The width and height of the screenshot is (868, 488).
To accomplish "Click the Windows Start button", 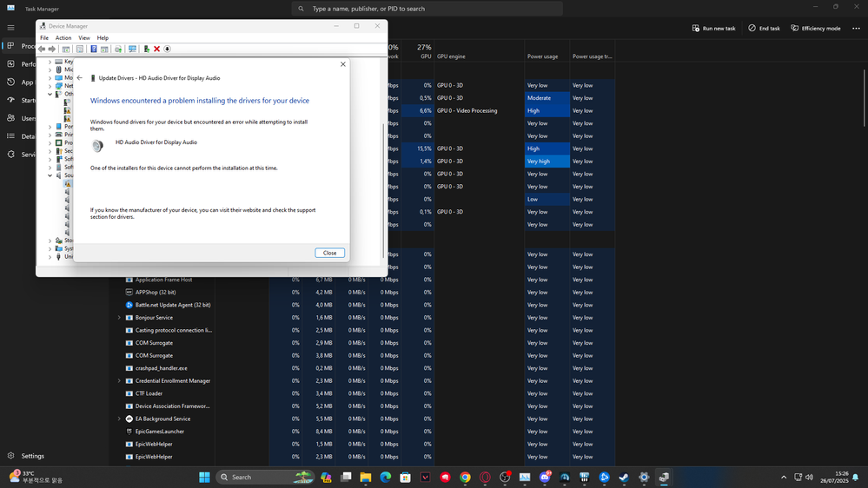I will [204, 477].
